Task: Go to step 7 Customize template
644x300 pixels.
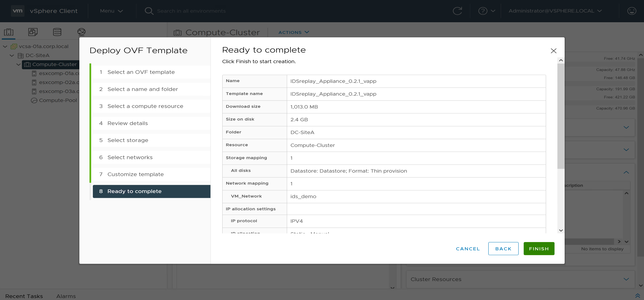Action: [x=151, y=175]
